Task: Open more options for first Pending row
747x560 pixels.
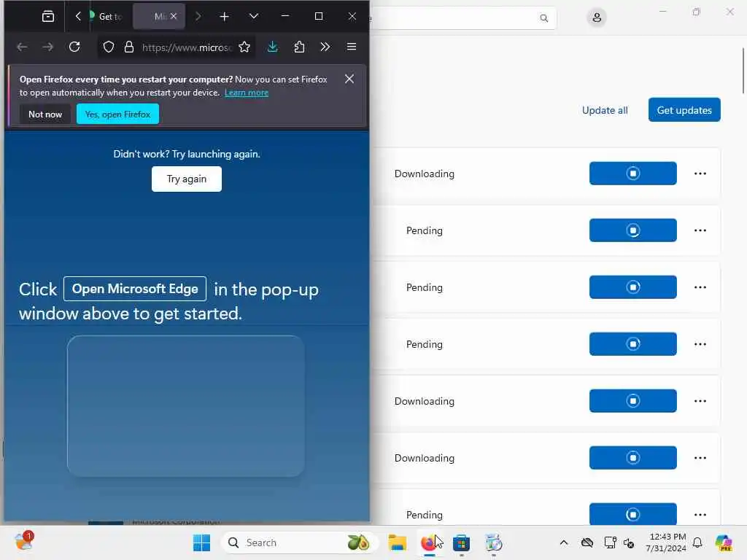Action: (x=700, y=230)
